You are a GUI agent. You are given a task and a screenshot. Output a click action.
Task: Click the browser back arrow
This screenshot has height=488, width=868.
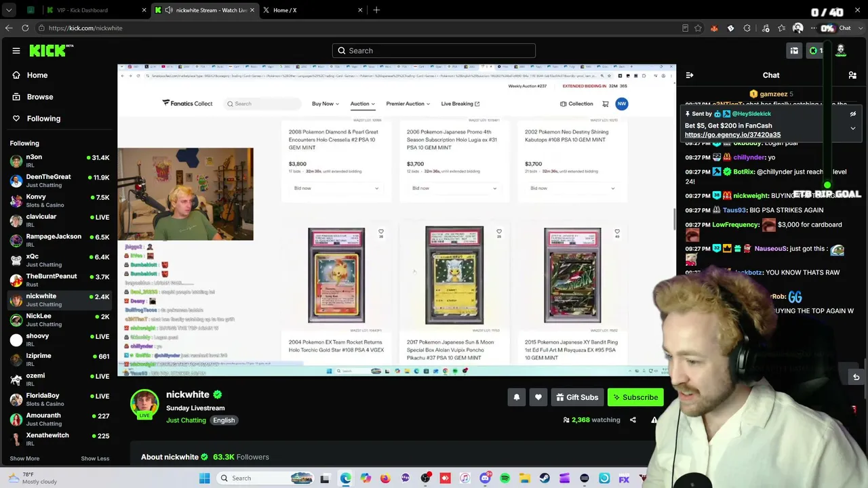tap(9, 28)
